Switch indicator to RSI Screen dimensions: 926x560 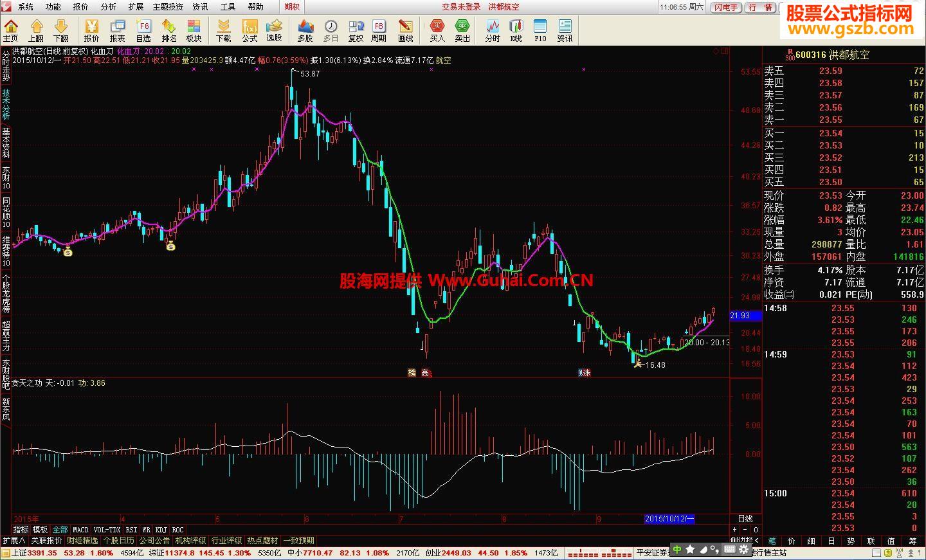pos(131,530)
